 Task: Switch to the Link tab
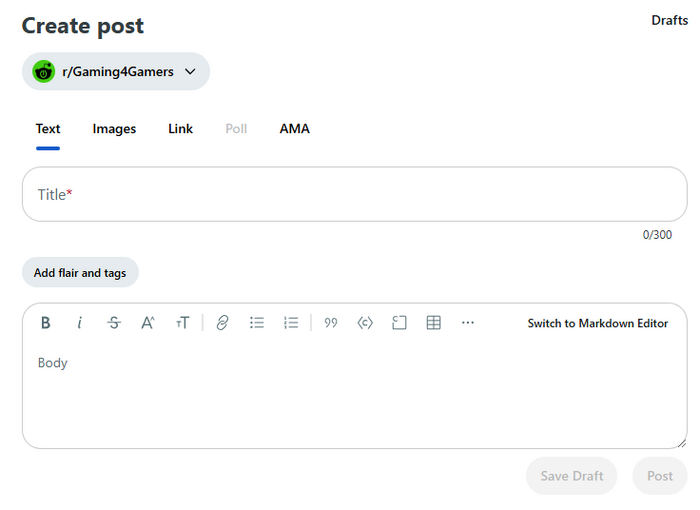coord(180,129)
